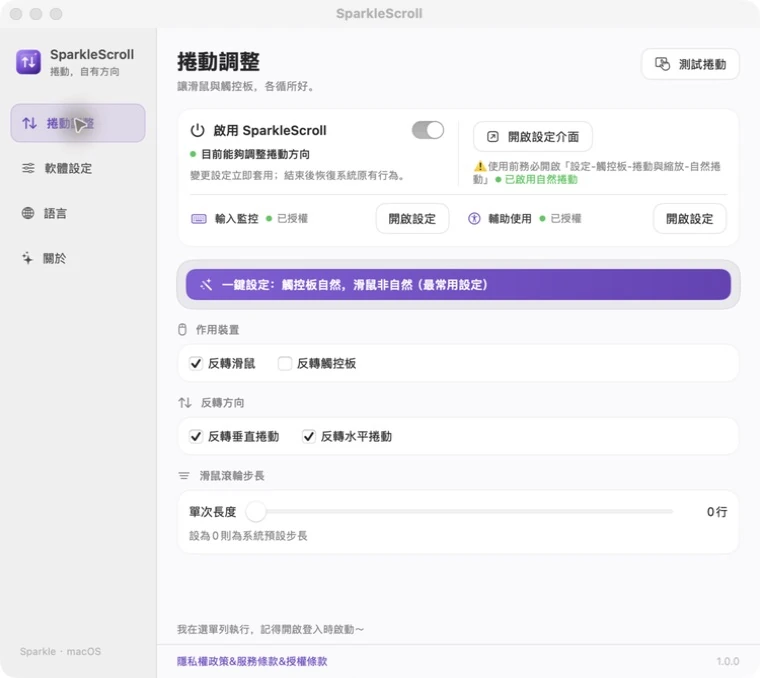Click the 單次長度 slider thumb
760x678 pixels.
pyautogui.click(x=255, y=511)
